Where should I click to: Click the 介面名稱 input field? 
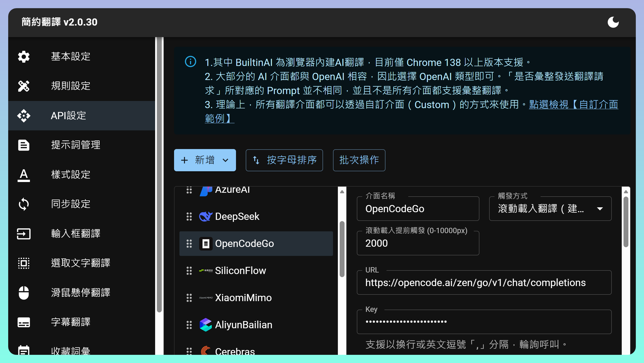point(418,209)
